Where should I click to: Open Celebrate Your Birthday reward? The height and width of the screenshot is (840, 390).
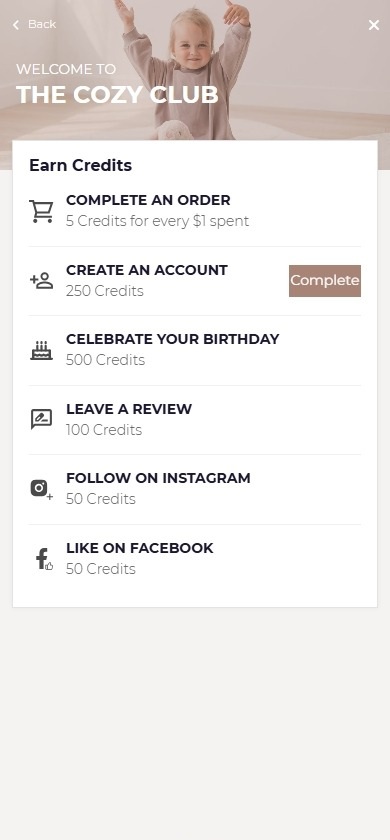pyautogui.click(x=195, y=350)
